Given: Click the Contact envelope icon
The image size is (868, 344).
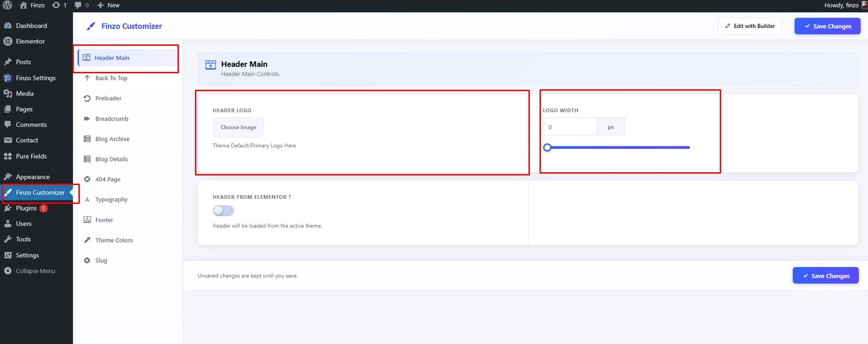Looking at the screenshot, I should [x=8, y=140].
